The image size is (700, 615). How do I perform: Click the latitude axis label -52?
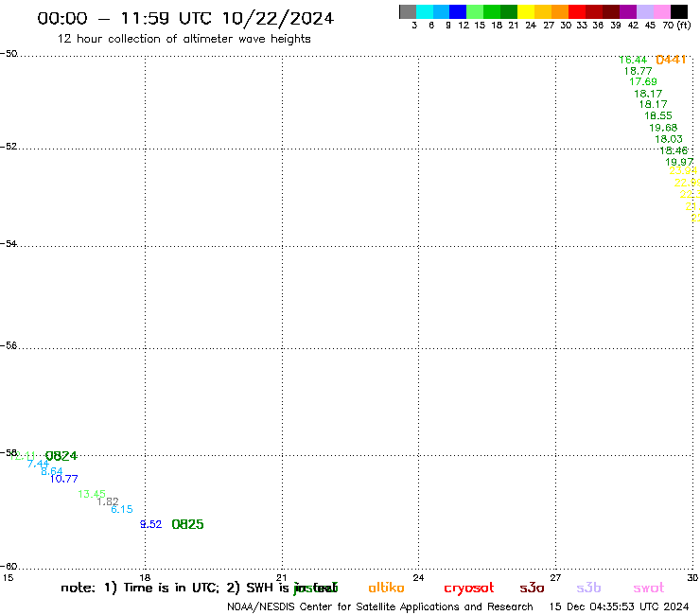point(9,146)
